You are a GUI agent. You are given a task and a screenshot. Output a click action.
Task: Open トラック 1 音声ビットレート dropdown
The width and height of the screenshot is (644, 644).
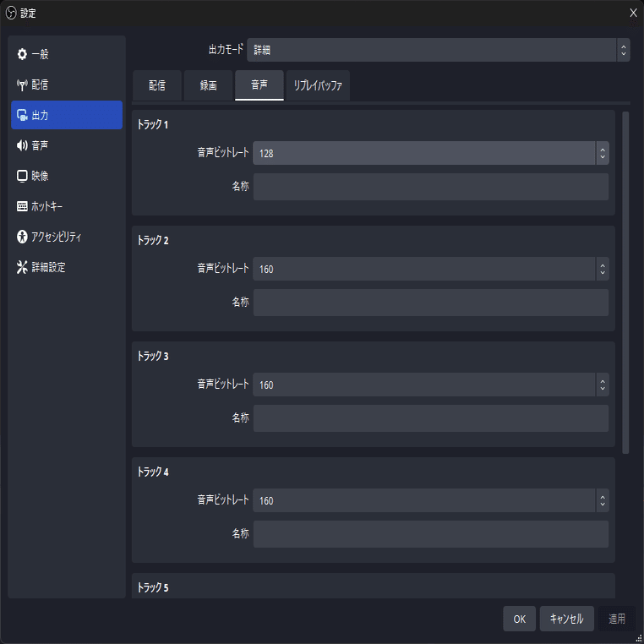(x=431, y=153)
